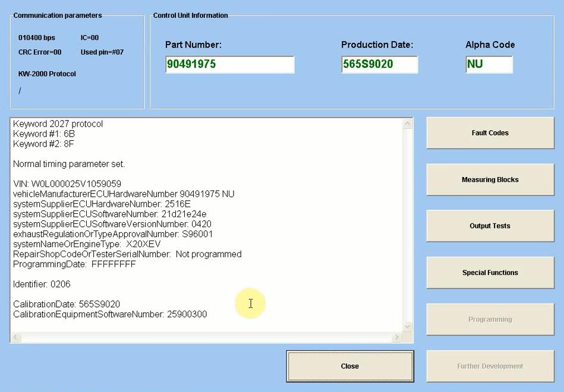Click the text area scroll up arrow
564x392 pixels.
point(407,124)
